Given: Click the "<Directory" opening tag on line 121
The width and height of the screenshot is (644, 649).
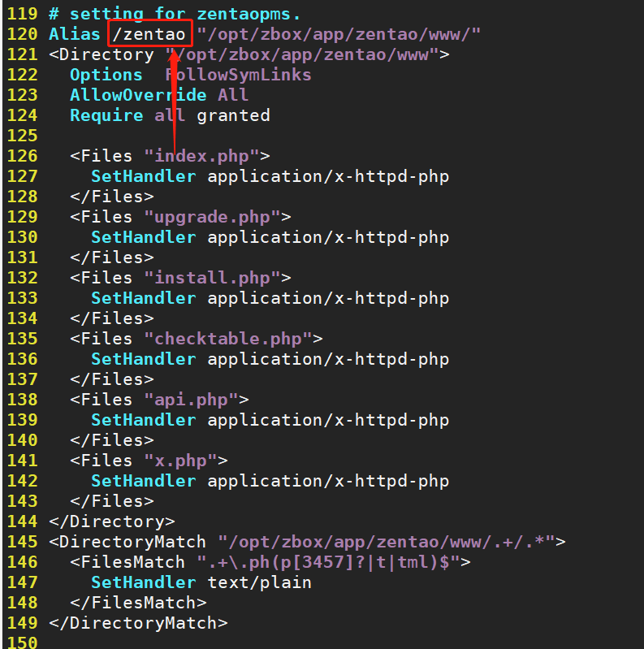Looking at the screenshot, I should coord(101,54).
